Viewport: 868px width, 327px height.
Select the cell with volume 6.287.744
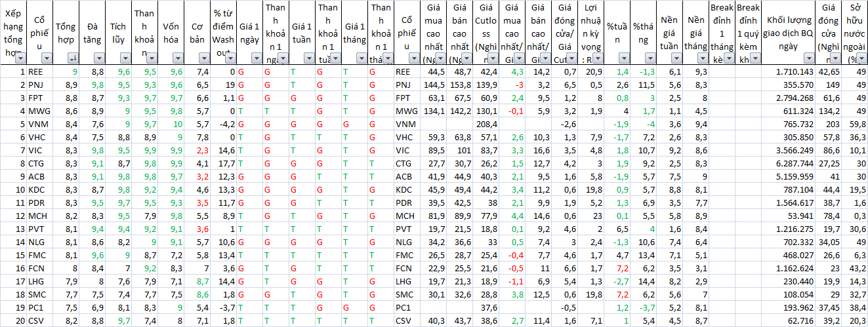[788, 163]
